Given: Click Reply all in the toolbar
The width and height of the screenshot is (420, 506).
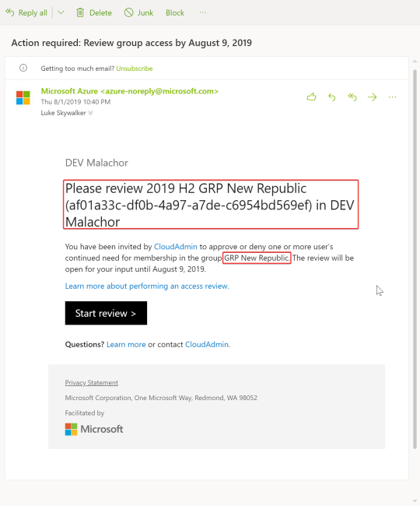Looking at the screenshot, I should [x=26, y=12].
